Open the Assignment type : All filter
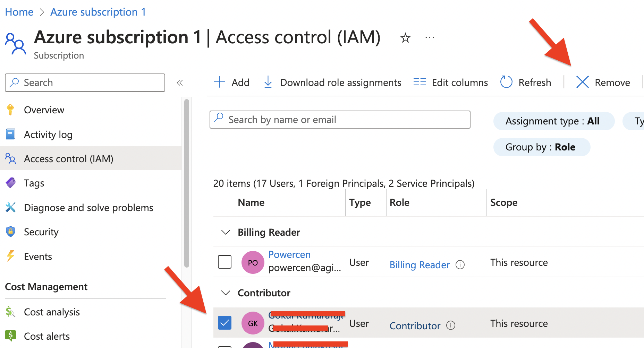The image size is (644, 348). coord(554,121)
